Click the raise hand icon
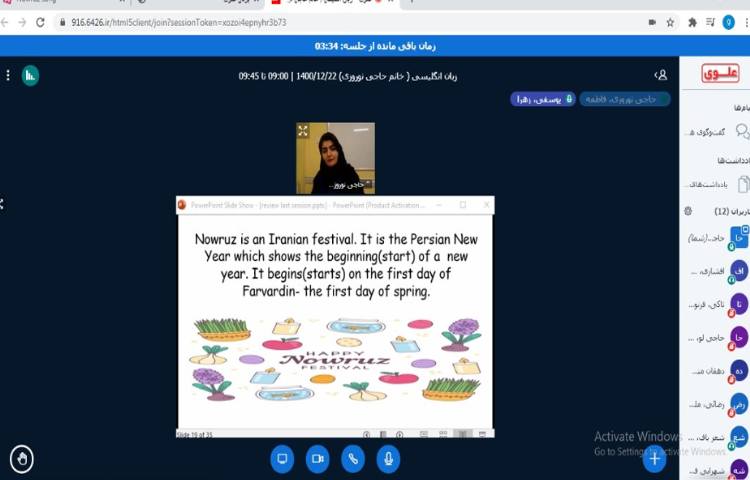The width and height of the screenshot is (750, 480). [x=21, y=459]
